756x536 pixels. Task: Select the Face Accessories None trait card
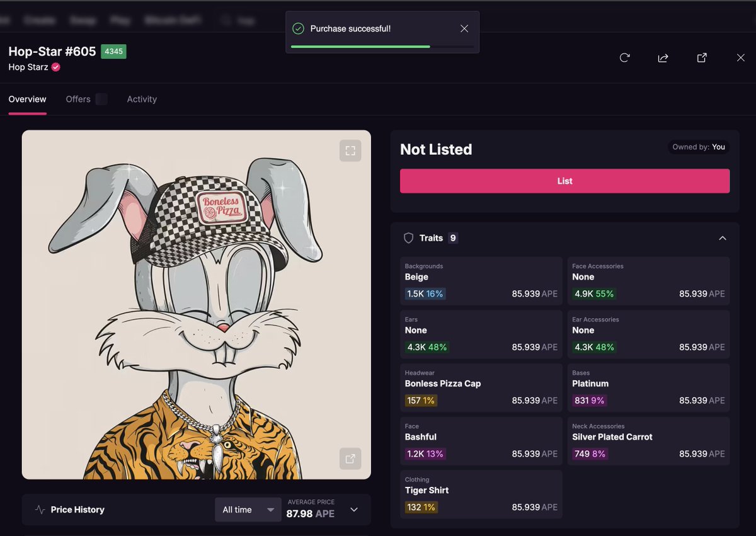click(649, 281)
